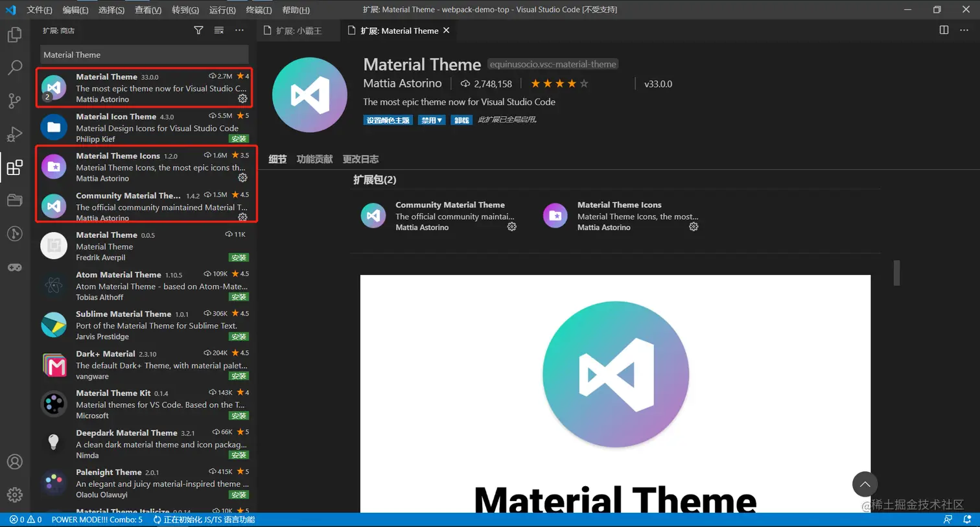Clear extensions search results icon
980x527 pixels.
point(219,30)
